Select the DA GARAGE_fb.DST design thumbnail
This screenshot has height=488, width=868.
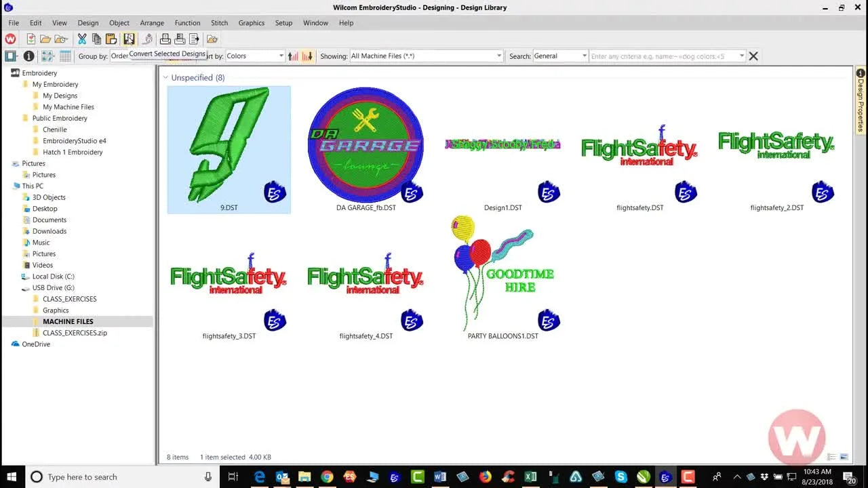click(366, 149)
